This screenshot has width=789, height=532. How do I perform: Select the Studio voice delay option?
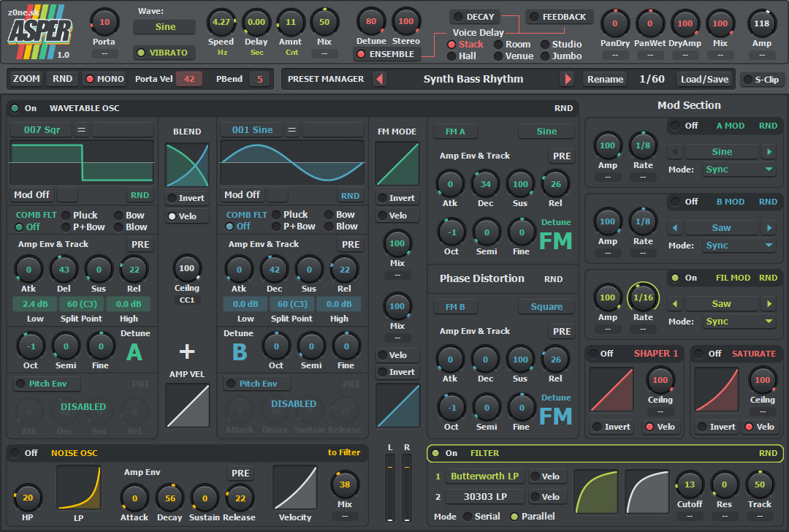coord(561,45)
